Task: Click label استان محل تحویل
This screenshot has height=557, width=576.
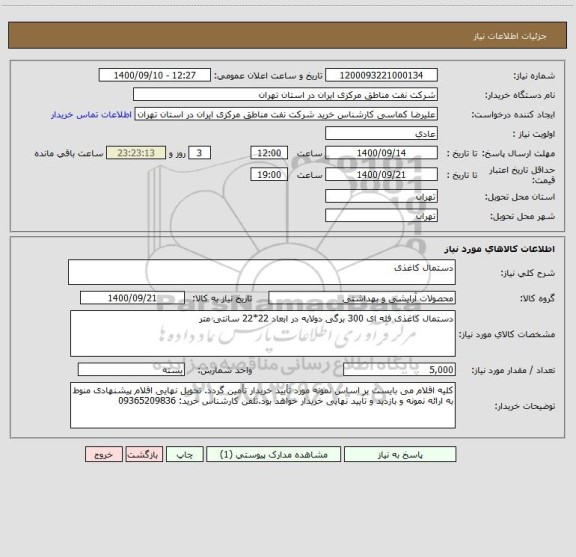Action: click(520, 197)
